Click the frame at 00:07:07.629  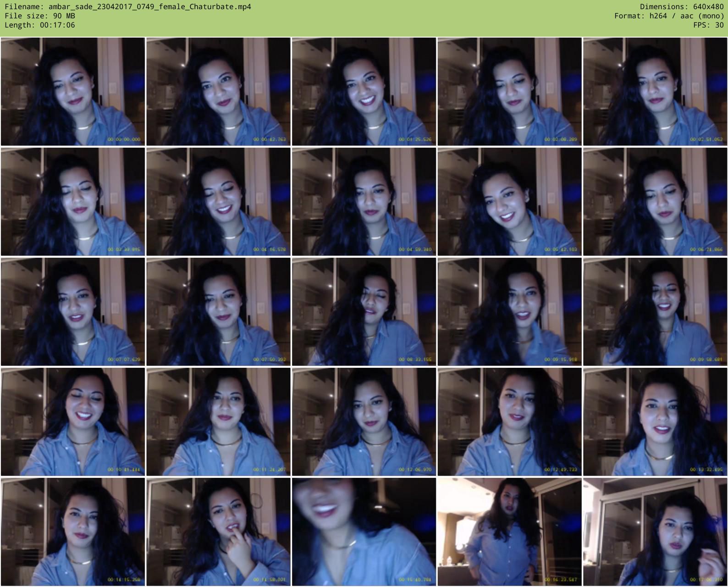pos(73,312)
